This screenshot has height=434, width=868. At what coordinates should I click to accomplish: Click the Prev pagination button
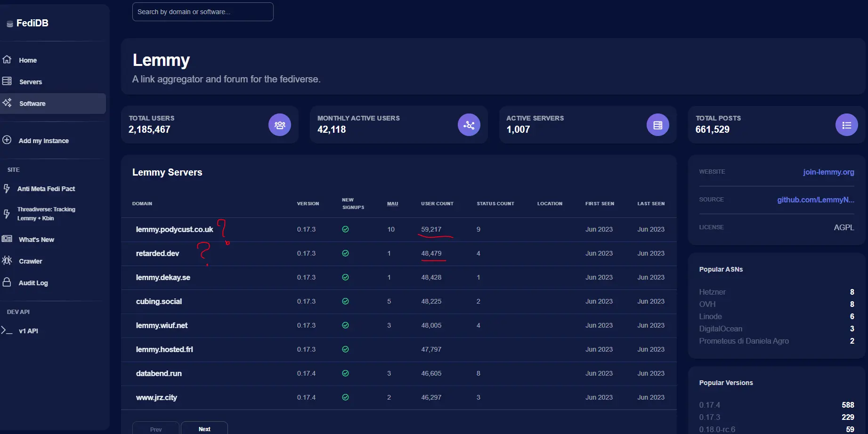coord(156,428)
